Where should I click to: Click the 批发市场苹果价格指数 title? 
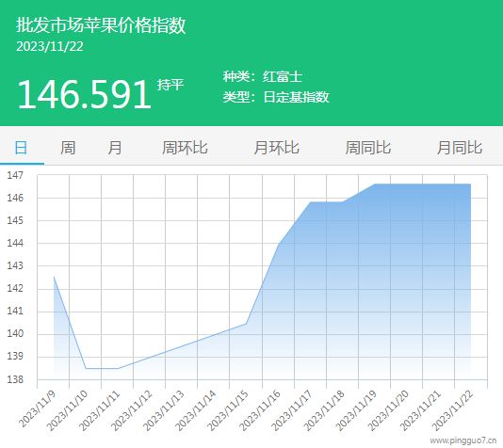tap(101, 25)
